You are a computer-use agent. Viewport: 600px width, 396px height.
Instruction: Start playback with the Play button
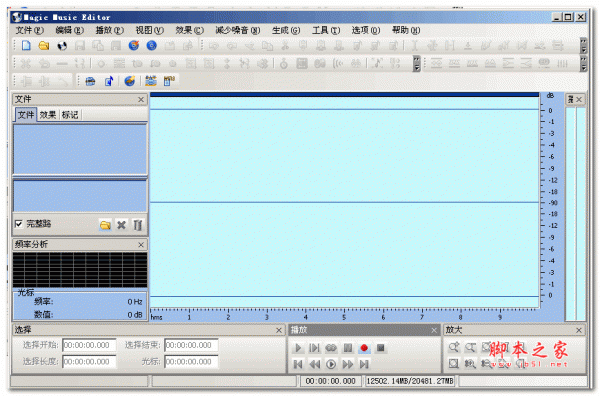tap(298, 348)
